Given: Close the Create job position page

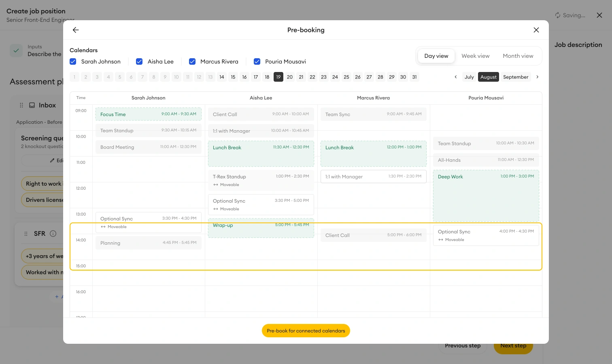Looking at the screenshot, I should point(599,15).
